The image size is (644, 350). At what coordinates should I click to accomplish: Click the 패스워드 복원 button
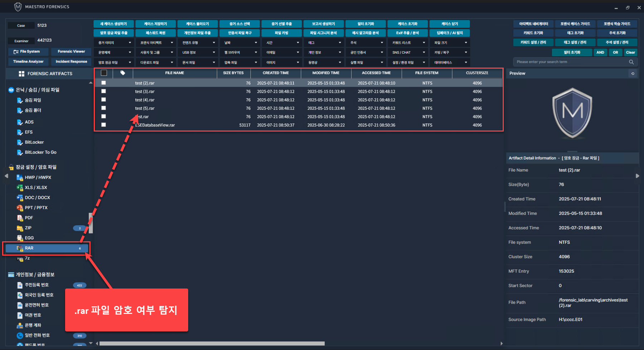point(156,33)
